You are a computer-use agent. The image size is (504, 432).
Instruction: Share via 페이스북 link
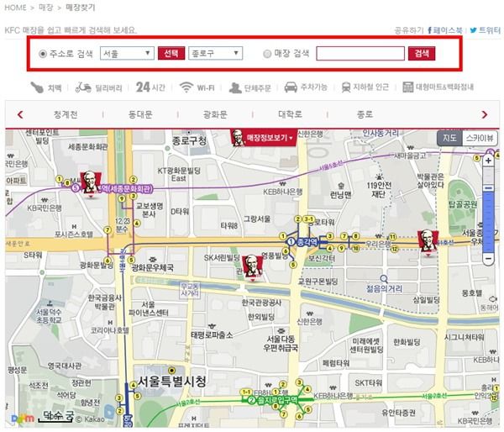(445, 30)
